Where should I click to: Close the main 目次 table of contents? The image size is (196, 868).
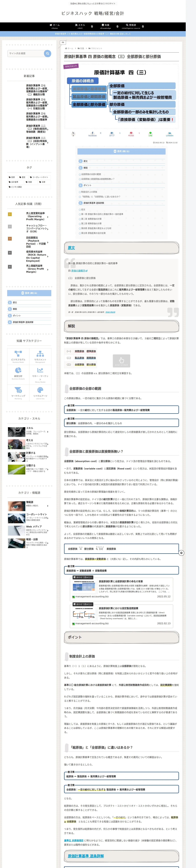(122, 151)
